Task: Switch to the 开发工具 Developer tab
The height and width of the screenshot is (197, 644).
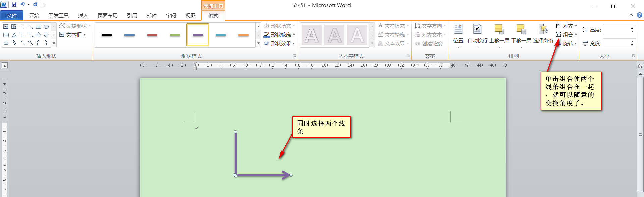Action: 59,15
